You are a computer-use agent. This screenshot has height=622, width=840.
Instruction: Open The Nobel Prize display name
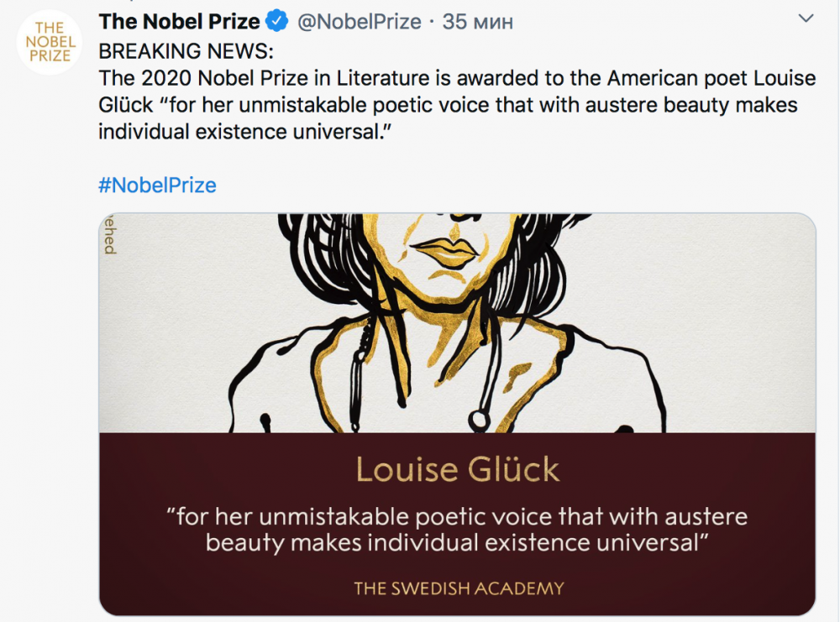point(179,21)
